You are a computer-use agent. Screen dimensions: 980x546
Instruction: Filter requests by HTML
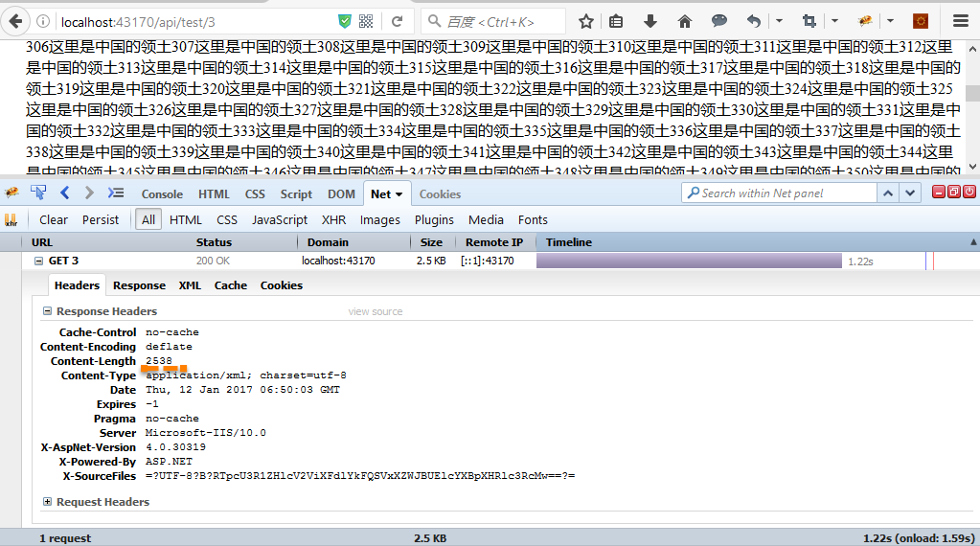click(186, 220)
